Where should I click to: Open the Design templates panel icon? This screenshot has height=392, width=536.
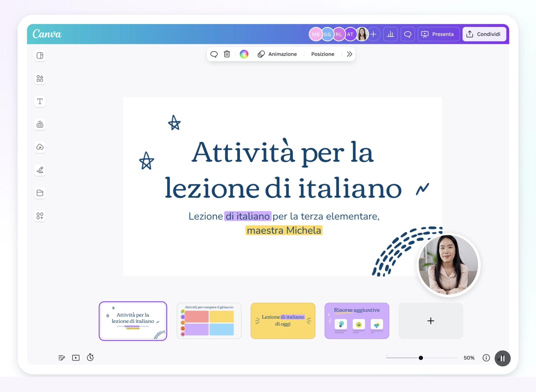[40, 55]
